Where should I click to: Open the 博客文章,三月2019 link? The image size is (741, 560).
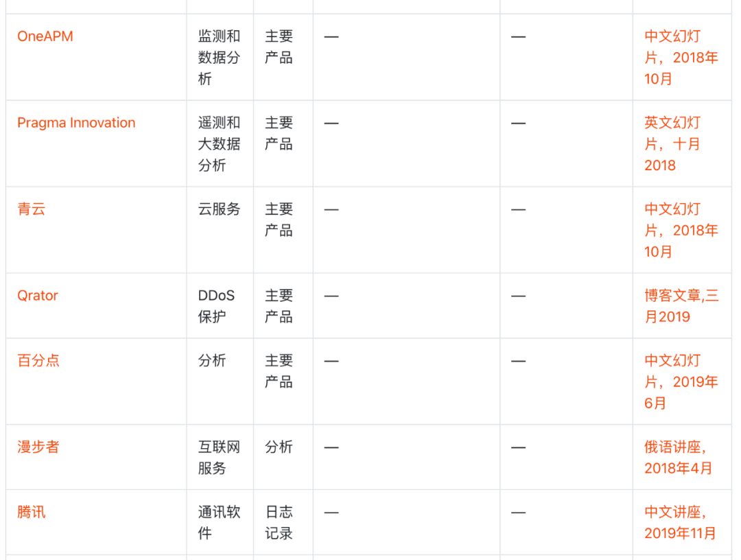[681, 306]
